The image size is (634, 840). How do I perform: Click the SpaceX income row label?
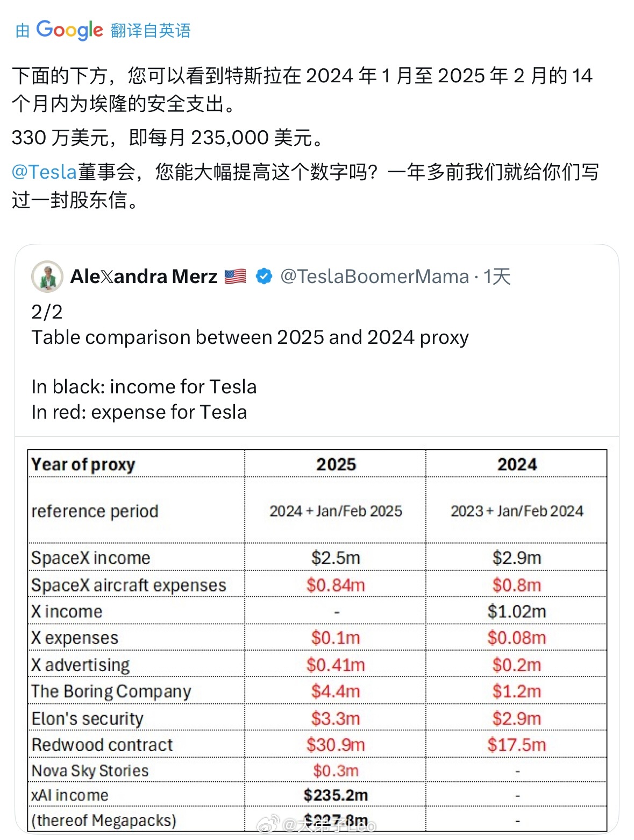tap(91, 558)
